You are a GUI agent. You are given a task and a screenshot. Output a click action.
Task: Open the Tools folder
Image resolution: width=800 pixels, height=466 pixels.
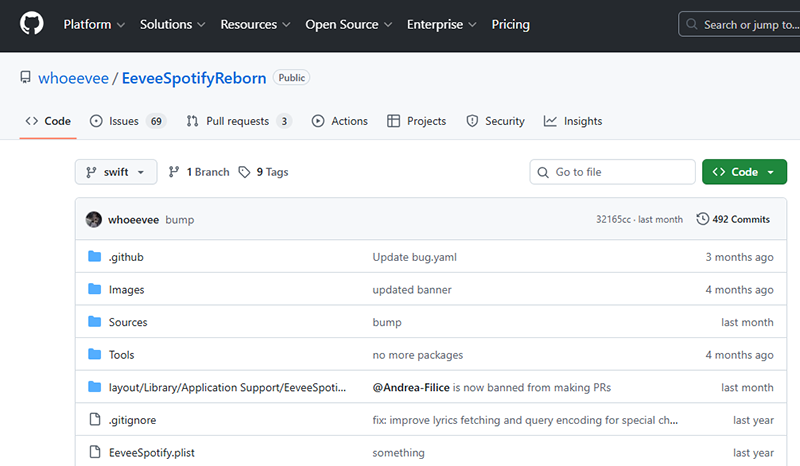coord(121,355)
